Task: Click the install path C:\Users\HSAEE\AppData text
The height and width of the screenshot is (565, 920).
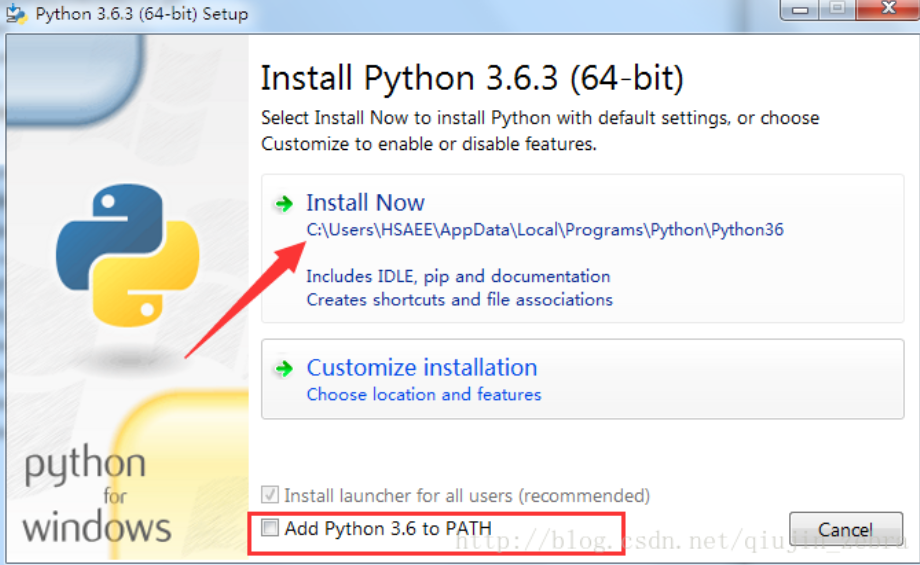Action: tap(545, 229)
